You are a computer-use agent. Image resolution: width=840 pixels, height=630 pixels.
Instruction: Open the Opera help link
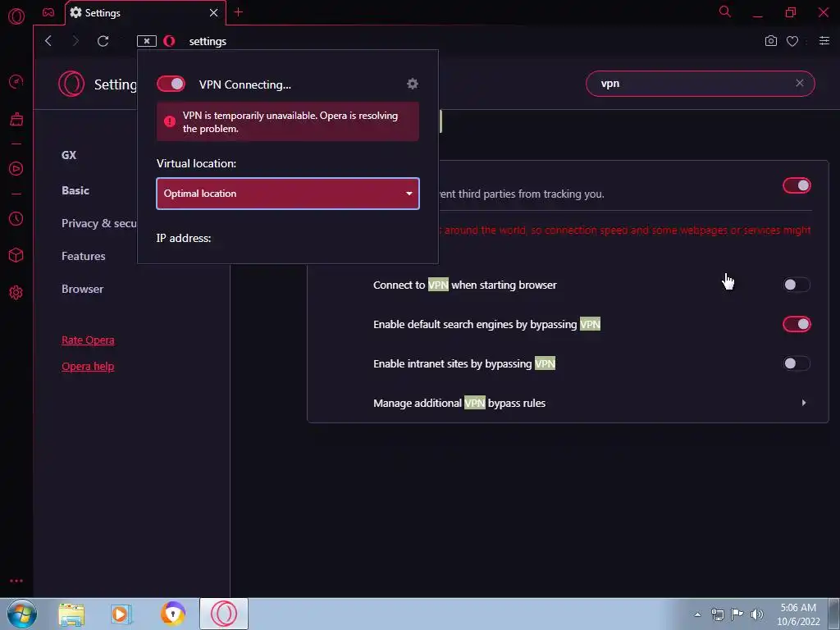(88, 367)
